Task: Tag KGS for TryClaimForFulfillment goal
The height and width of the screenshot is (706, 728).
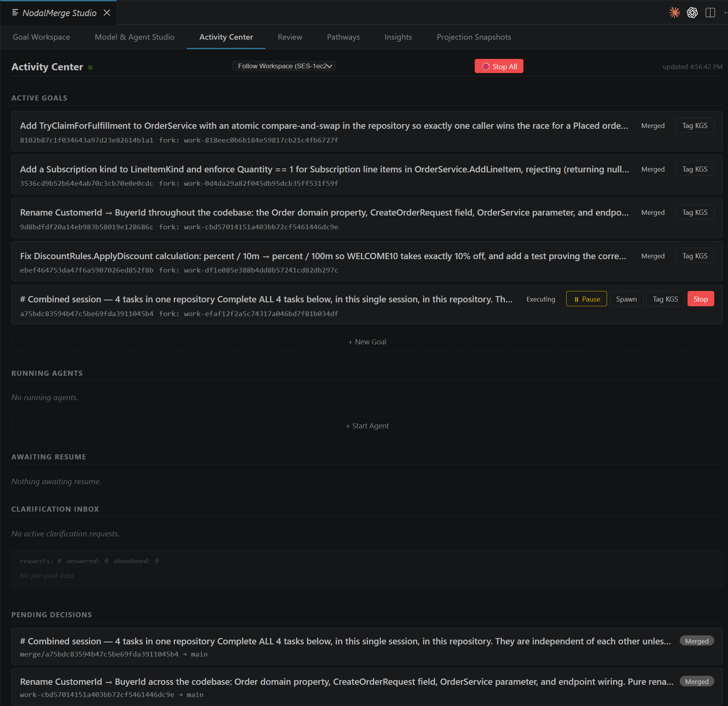Action: 695,126
